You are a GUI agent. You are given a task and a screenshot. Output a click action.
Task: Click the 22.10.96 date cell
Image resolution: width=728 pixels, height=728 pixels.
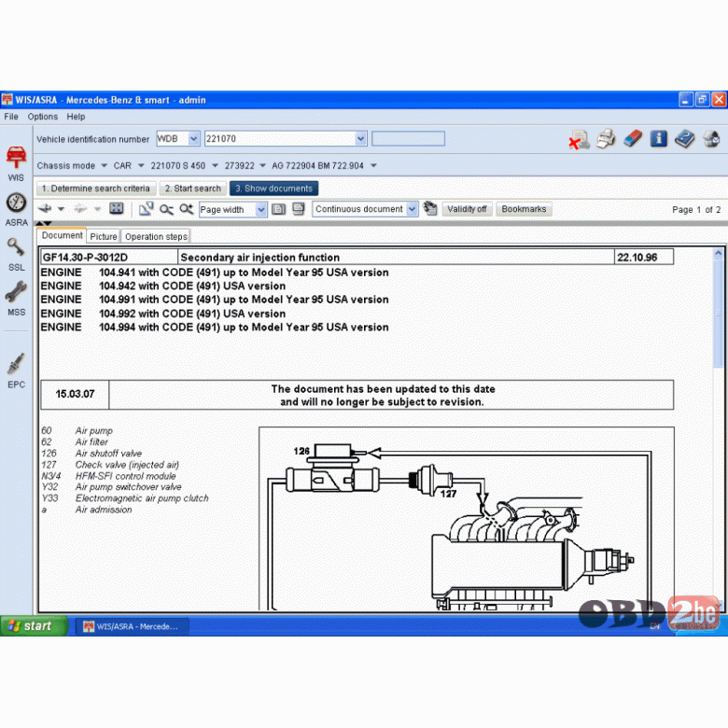tap(643, 258)
